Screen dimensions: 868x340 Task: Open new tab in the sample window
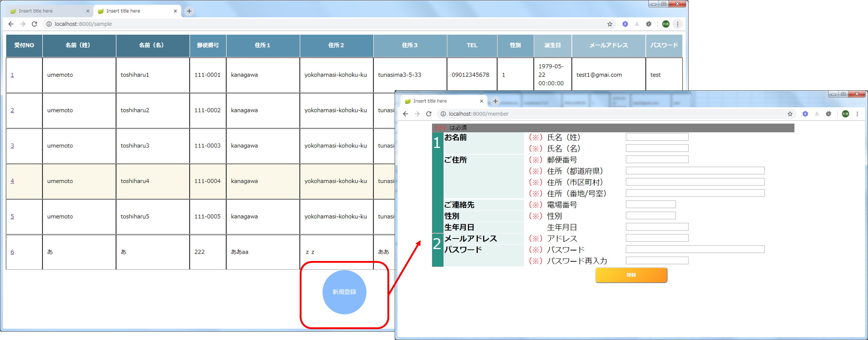(189, 11)
